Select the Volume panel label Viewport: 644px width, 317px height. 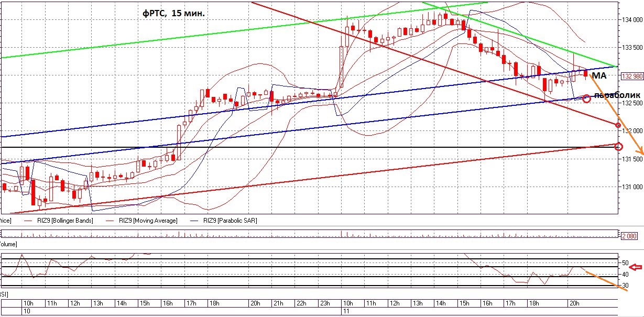(x=8, y=244)
